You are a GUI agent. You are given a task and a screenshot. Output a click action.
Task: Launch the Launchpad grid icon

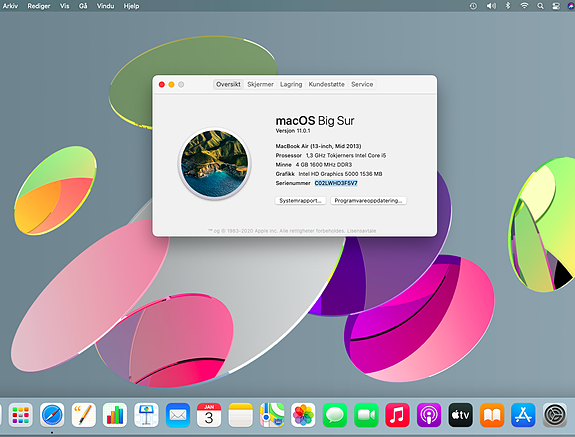21,415
